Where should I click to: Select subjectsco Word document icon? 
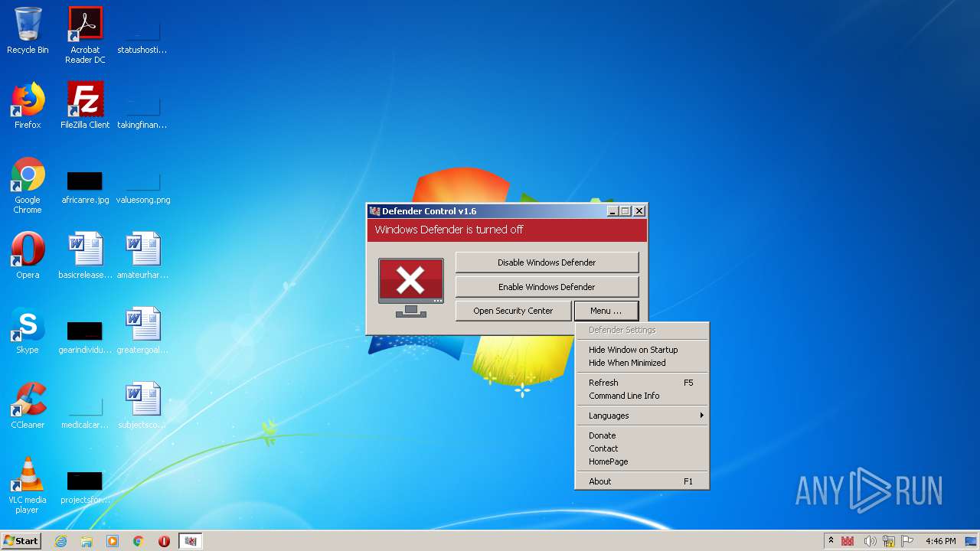(142, 406)
